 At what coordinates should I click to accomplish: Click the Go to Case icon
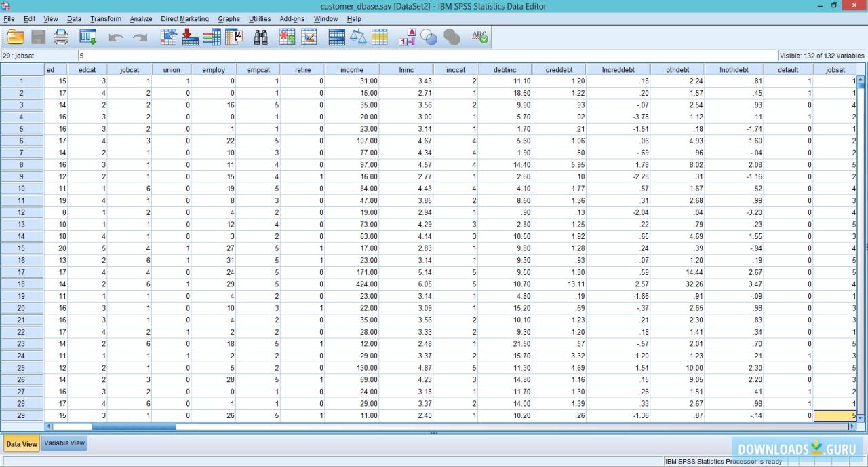click(x=169, y=37)
